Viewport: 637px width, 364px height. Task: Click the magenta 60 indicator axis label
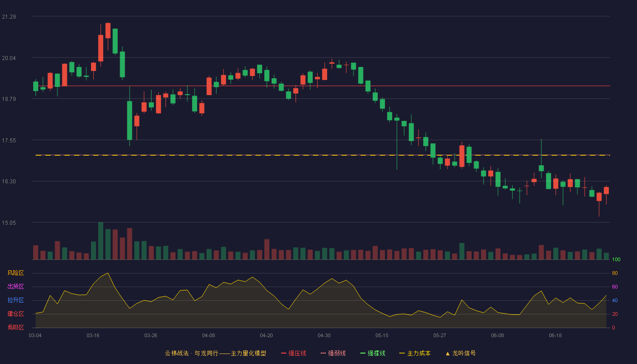click(x=615, y=287)
